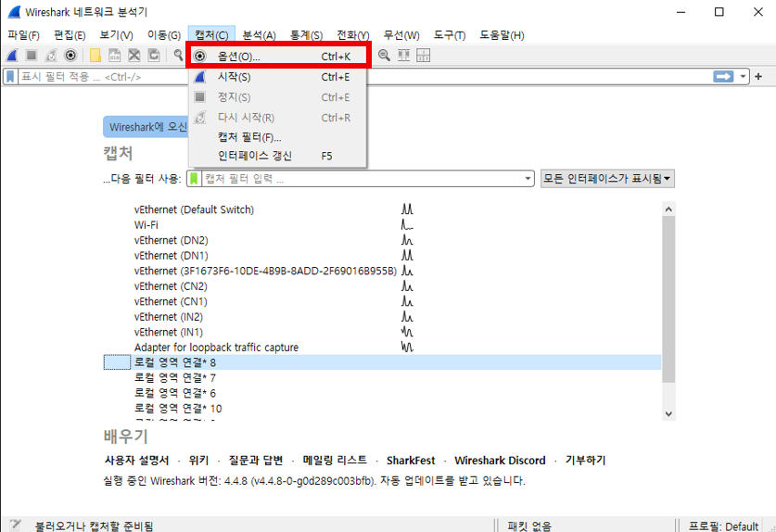
Task: Click the save capture file toolbar icon
Action: click(115, 56)
